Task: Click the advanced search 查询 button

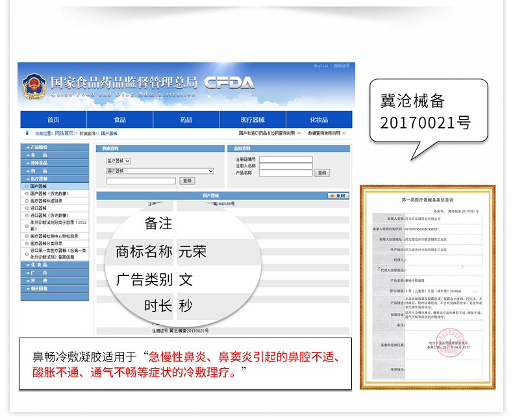Action: click(322, 173)
